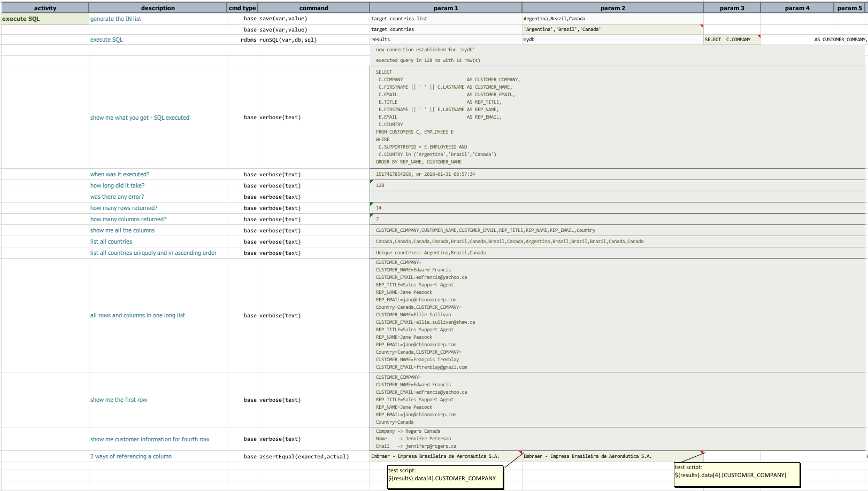868x491 pixels.
Task: Click the 'param 2' column header
Action: pos(612,8)
